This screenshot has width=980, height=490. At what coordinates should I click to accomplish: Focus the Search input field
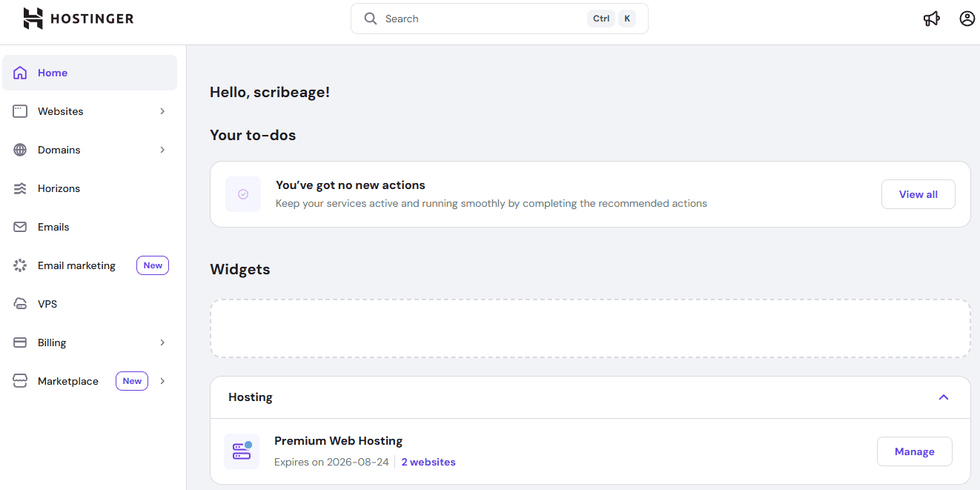[x=500, y=19]
